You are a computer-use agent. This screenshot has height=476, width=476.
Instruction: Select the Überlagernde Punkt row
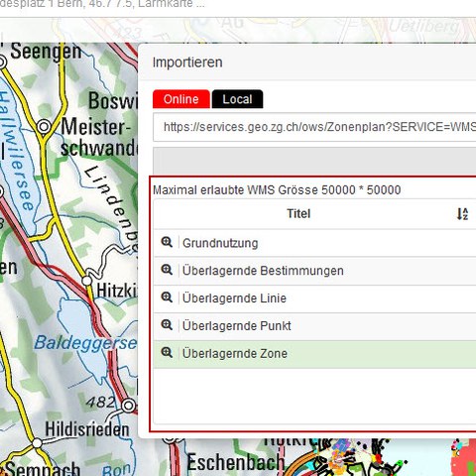pyautogui.click(x=314, y=325)
